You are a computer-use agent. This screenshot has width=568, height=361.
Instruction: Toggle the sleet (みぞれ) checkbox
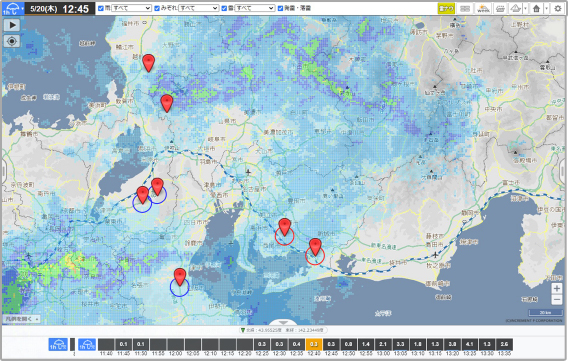tap(157, 8)
